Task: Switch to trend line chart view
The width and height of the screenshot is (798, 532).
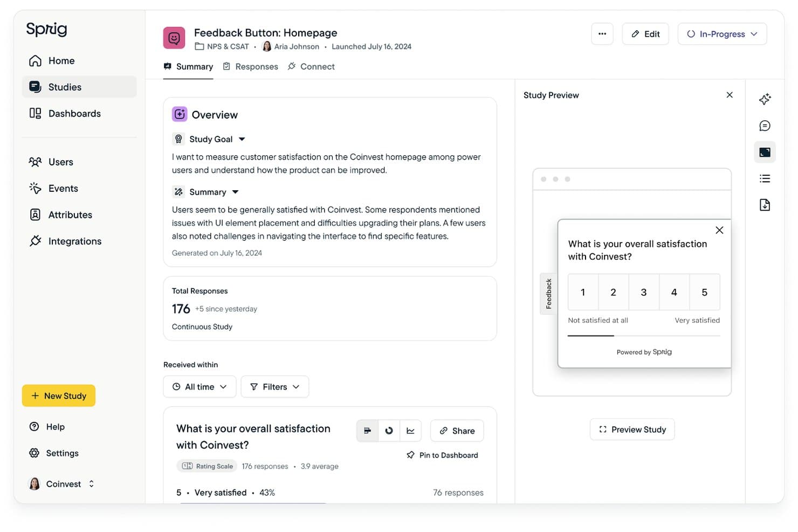Action: pyautogui.click(x=410, y=431)
